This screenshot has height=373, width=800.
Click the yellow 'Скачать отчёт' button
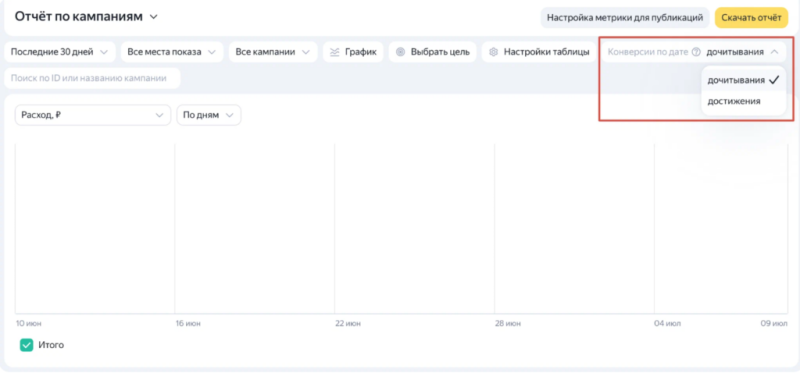coord(751,18)
